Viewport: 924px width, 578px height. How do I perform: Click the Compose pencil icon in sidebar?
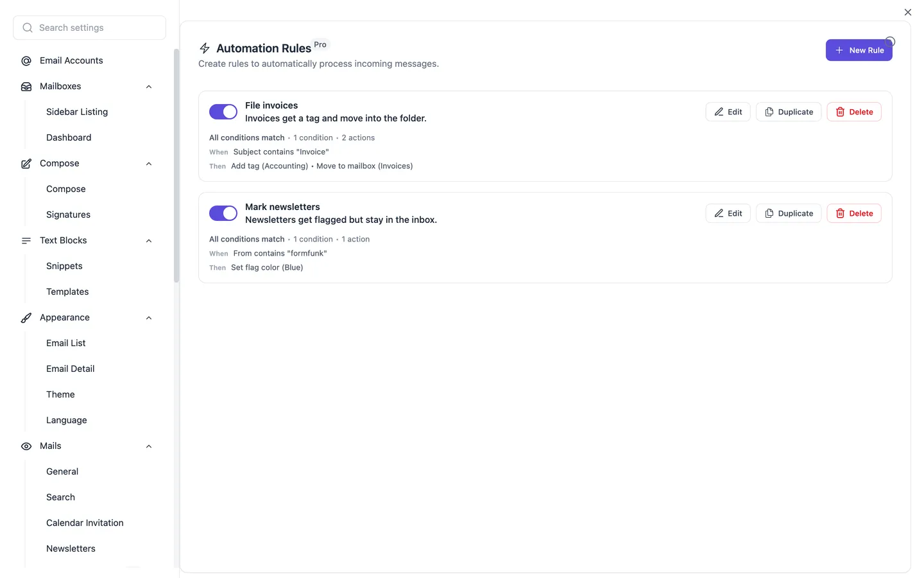(x=26, y=164)
